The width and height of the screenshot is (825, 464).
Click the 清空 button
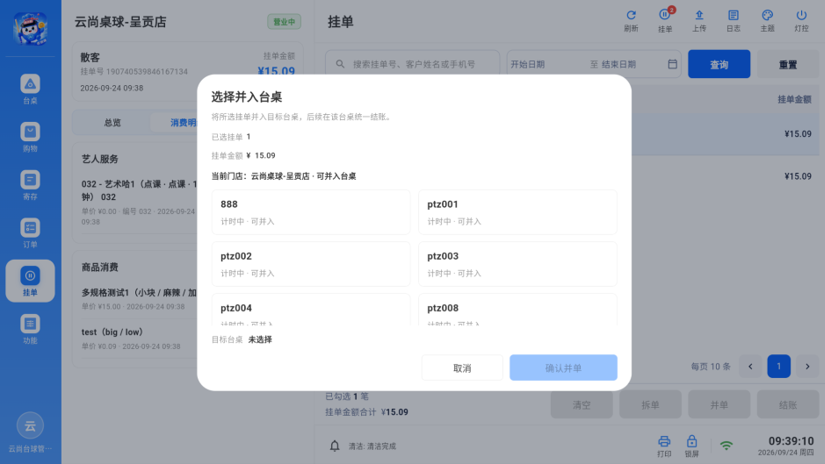581,405
